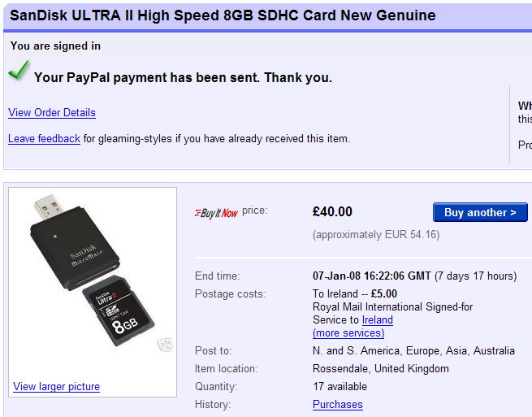This screenshot has width=532, height=417.
Task: Show more postage services
Action: (x=348, y=333)
